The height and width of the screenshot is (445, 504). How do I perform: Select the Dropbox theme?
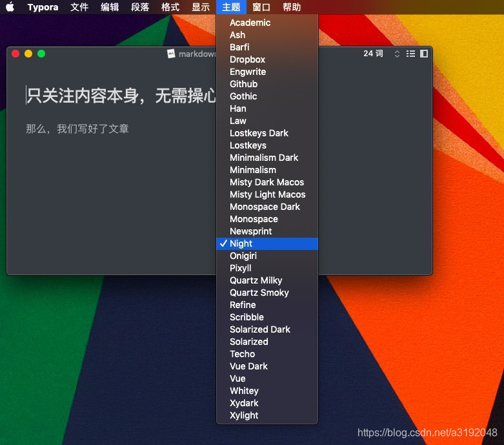click(x=267, y=59)
